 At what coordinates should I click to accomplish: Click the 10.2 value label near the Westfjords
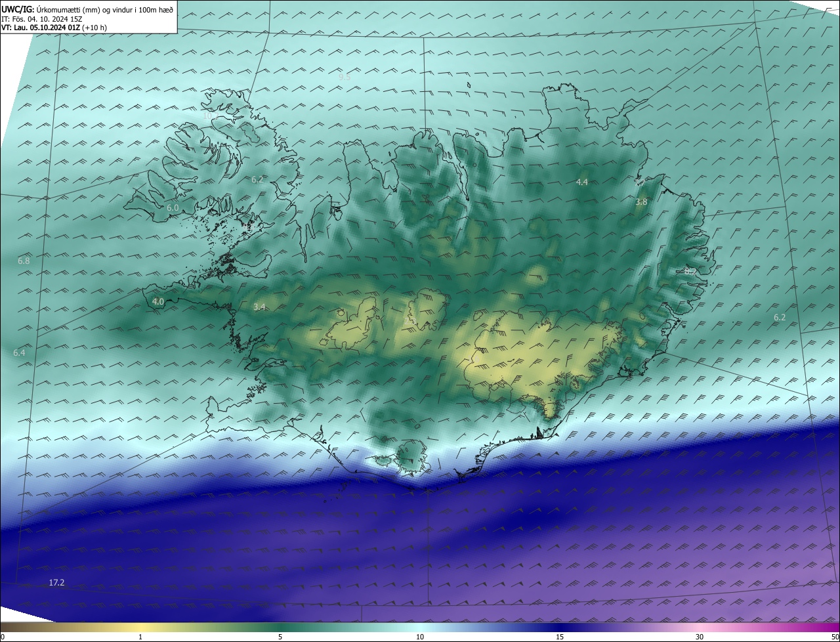[x=210, y=116]
